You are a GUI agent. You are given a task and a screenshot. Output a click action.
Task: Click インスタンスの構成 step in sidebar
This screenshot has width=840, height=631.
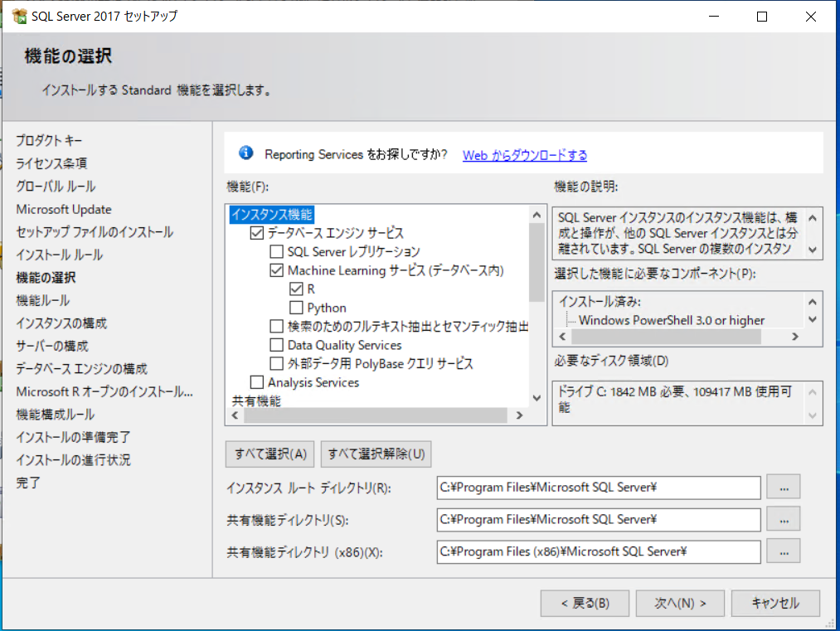61,323
